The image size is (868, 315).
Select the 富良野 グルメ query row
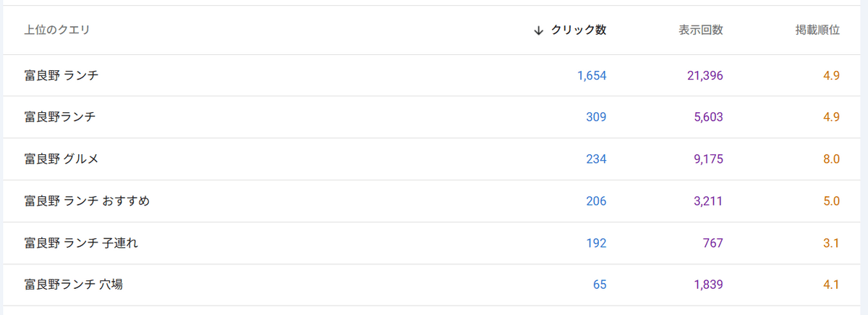[61, 159]
